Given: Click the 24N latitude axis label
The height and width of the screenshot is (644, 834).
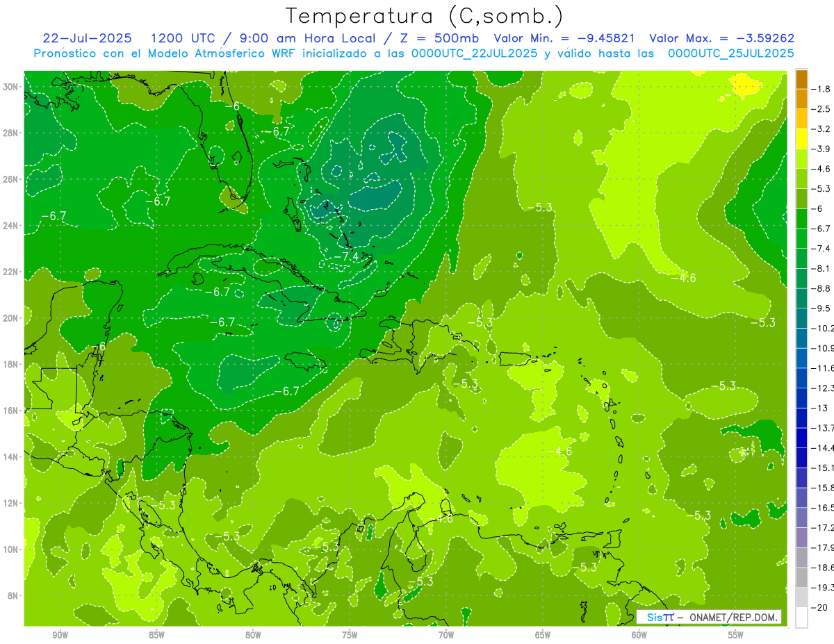Looking at the screenshot, I should coord(12,226).
